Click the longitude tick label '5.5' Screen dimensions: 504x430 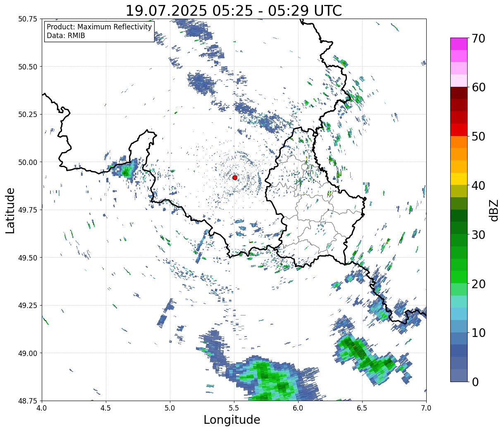(234, 408)
